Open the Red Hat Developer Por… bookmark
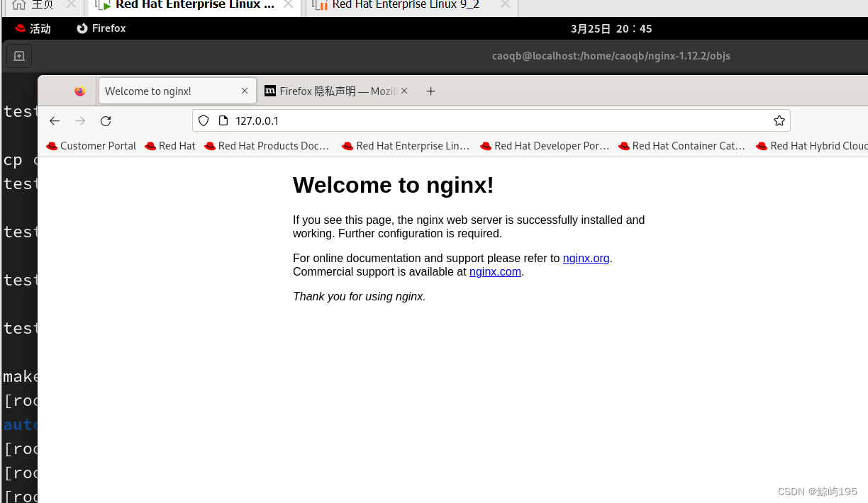Viewport: 868px width, 503px height. (545, 146)
